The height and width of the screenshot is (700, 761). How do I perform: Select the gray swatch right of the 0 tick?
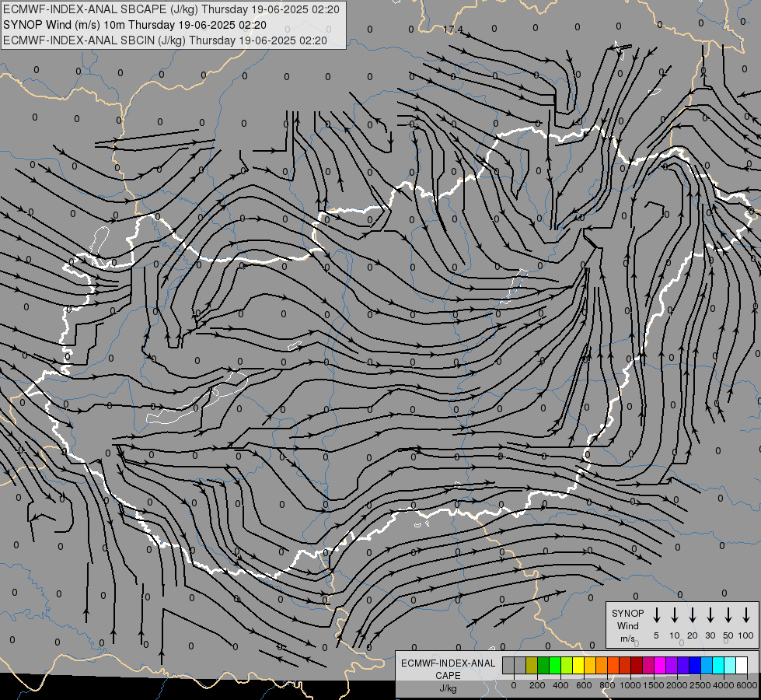tap(520, 665)
